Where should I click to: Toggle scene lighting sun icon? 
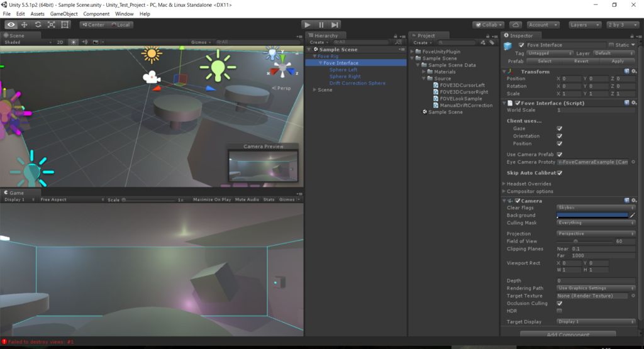(x=74, y=42)
